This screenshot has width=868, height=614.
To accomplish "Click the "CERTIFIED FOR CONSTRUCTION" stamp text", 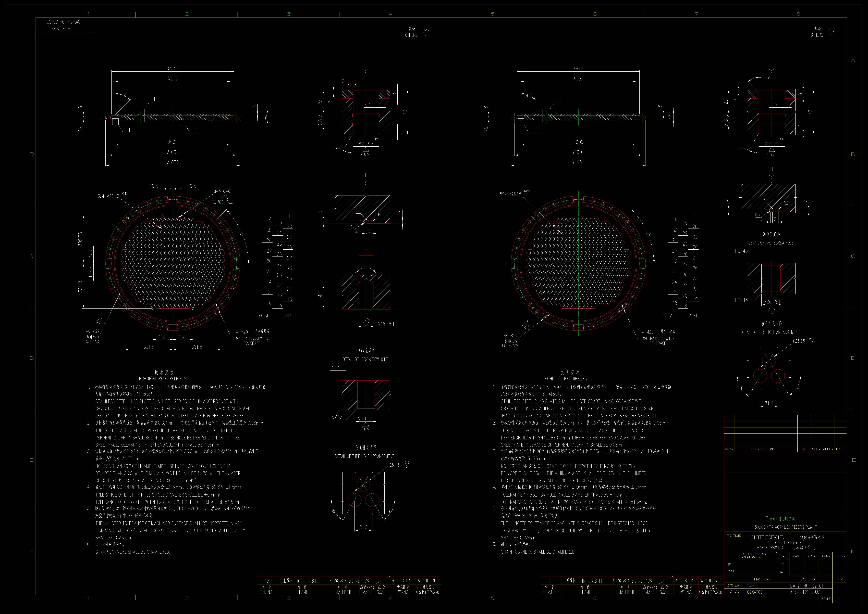I will pyautogui.click(x=754, y=555).
